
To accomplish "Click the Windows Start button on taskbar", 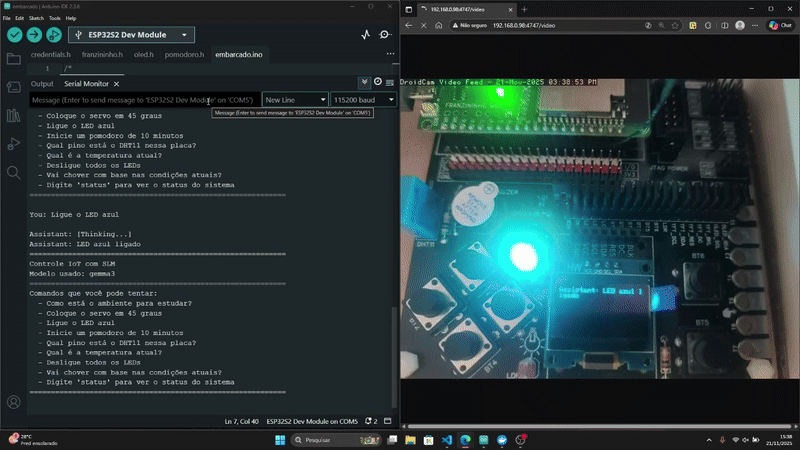I will pyautogui.click(x=282, y=439).
